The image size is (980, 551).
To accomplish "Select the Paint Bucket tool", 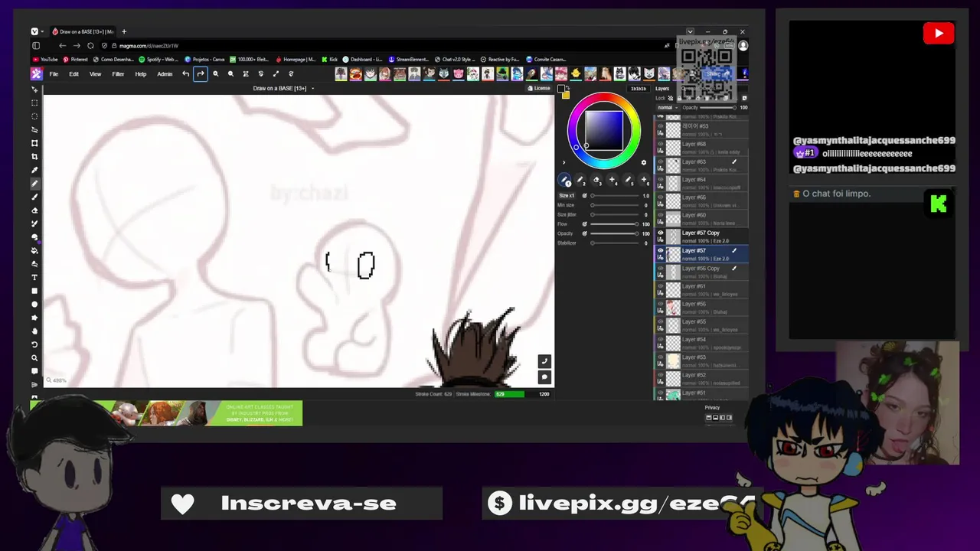I will click(34, 250).
